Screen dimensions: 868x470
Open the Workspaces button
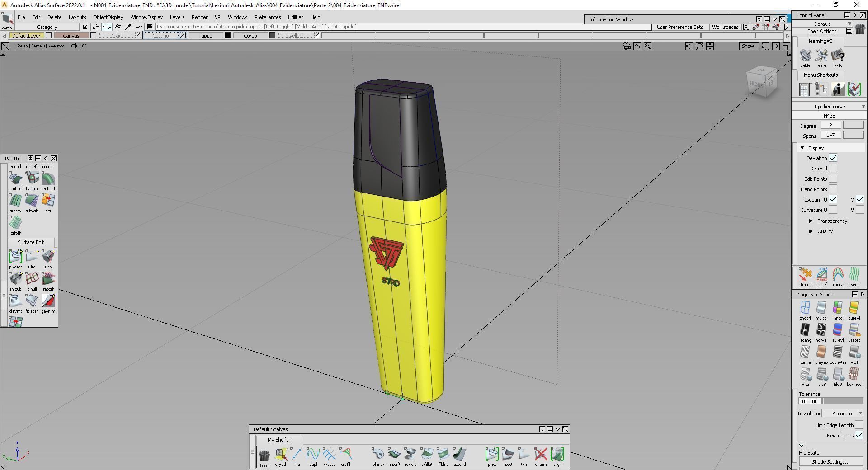point(725,27)
